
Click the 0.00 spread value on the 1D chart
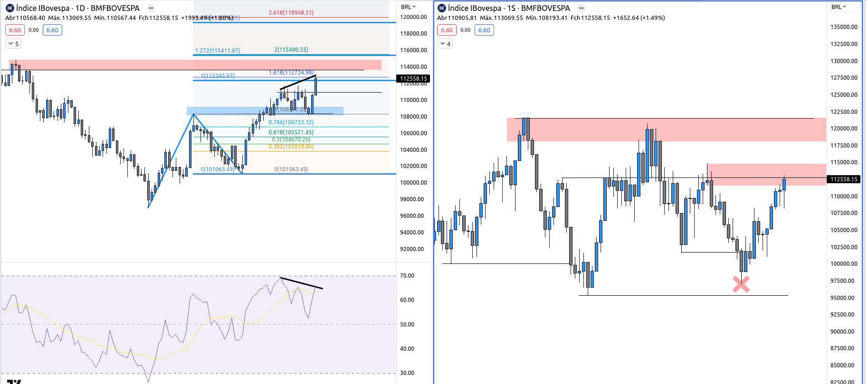[34, 30]
